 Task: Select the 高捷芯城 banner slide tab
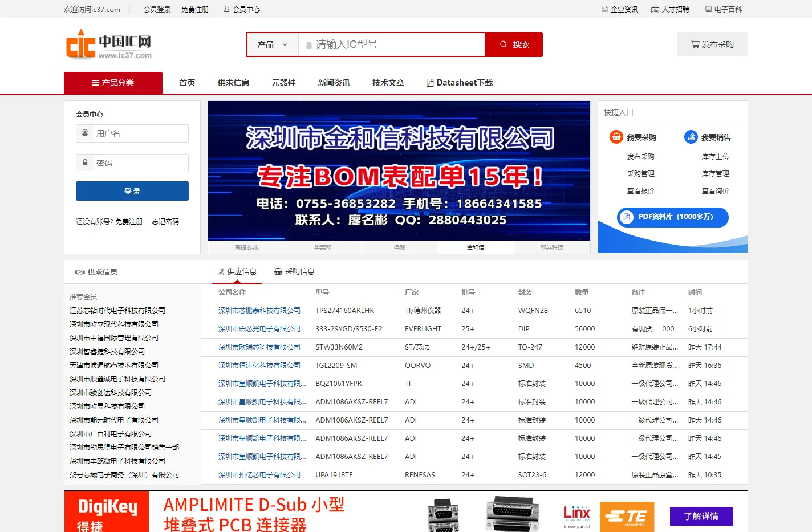tap(246, 247)
